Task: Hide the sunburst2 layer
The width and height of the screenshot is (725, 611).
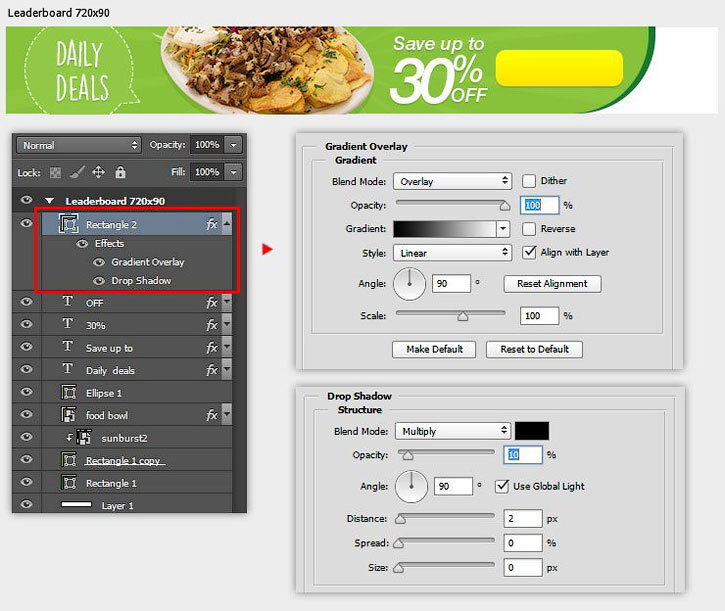Action: [26, 436]
